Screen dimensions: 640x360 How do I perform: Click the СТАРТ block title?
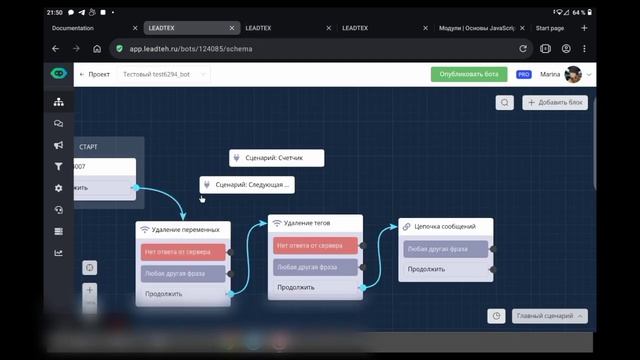(88, 147)
